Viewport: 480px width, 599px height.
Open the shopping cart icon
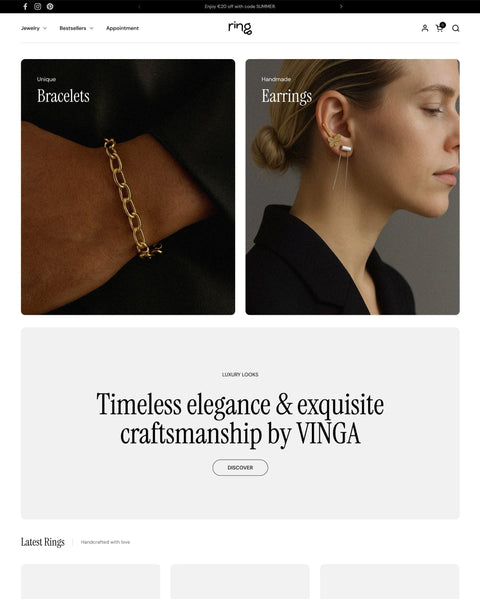[440, 28]
